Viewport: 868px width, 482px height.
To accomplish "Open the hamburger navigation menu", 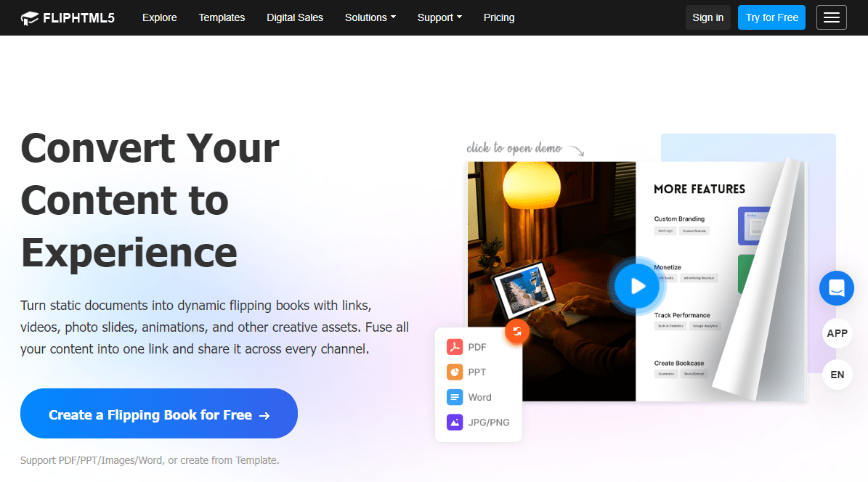I will (x=831, y=17).
